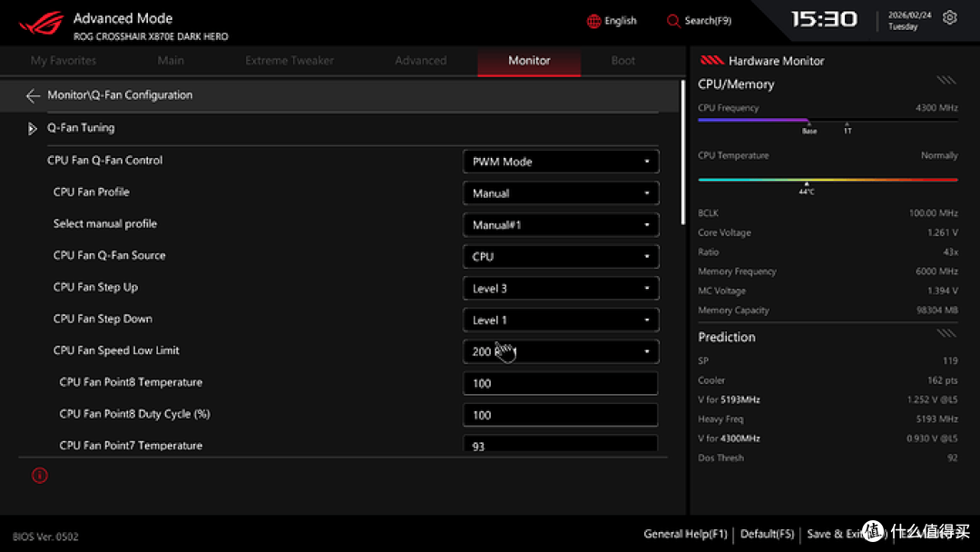Image resolution: width=980 pixels, height=552 pixels.
Task: Click English language button
Action: point(612,21)
